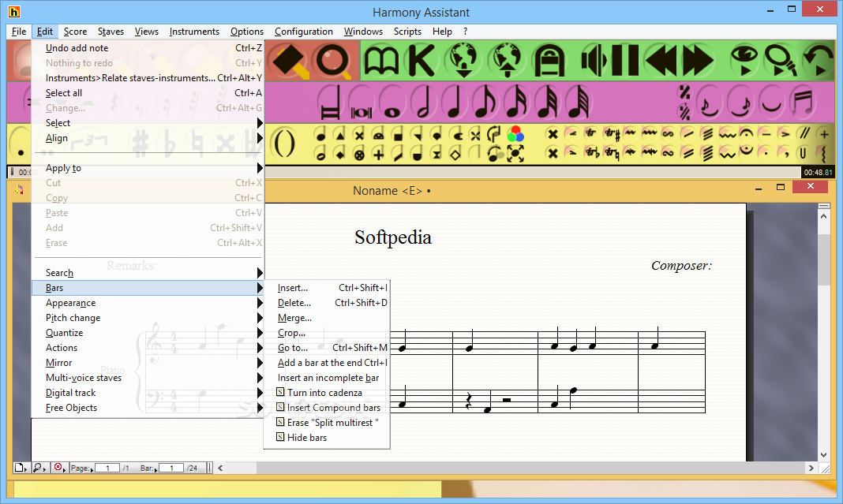Expand the Mirror submenu
This screenshot has width=843, height=504.
[x=148, y=364]
